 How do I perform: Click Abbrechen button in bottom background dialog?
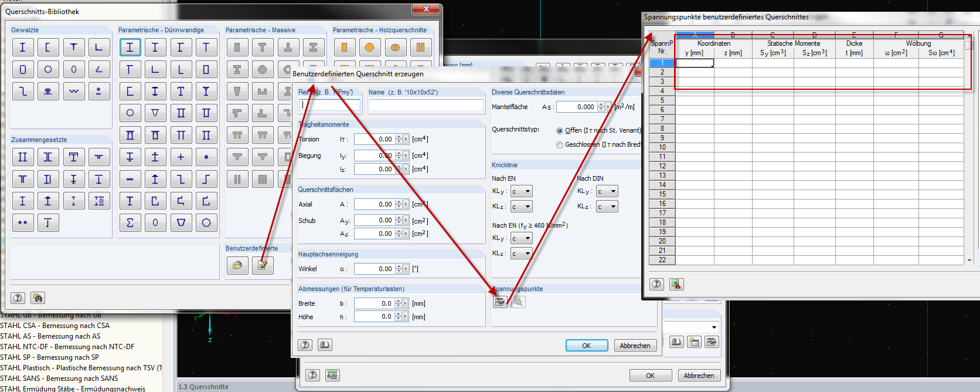699,376
